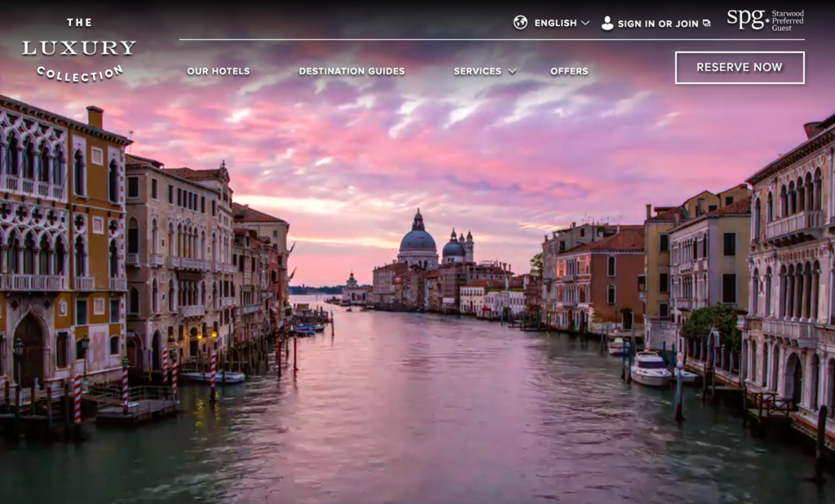835x504 pixels.
Task: Click The Luxury Collection logo
Action: pyautogui.click(x=79, y=49)
